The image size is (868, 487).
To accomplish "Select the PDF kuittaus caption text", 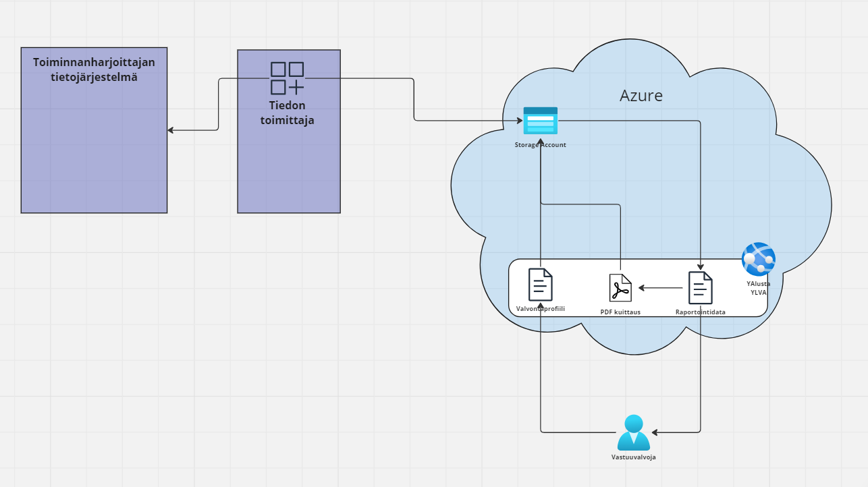I will point(620,312).
